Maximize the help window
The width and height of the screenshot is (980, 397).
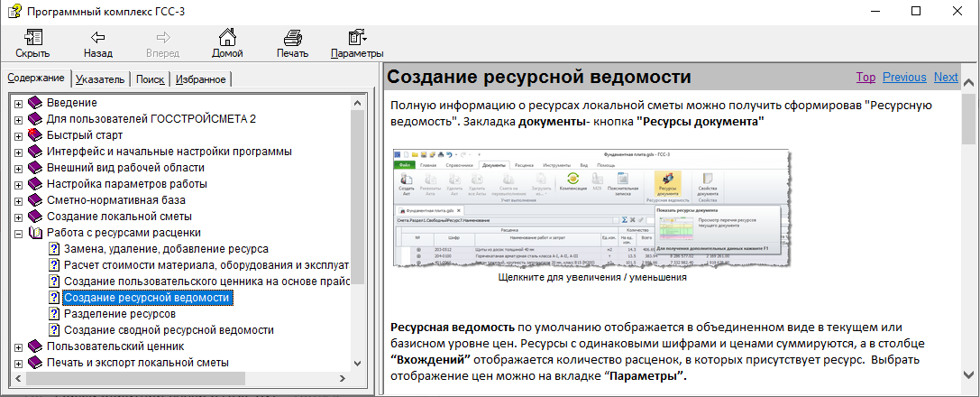916,11
